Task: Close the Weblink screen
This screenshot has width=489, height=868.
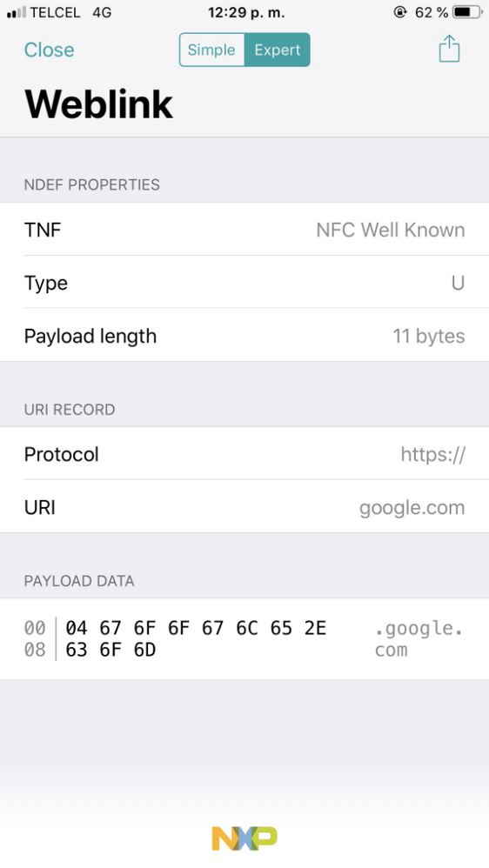Action: [50, 50]
